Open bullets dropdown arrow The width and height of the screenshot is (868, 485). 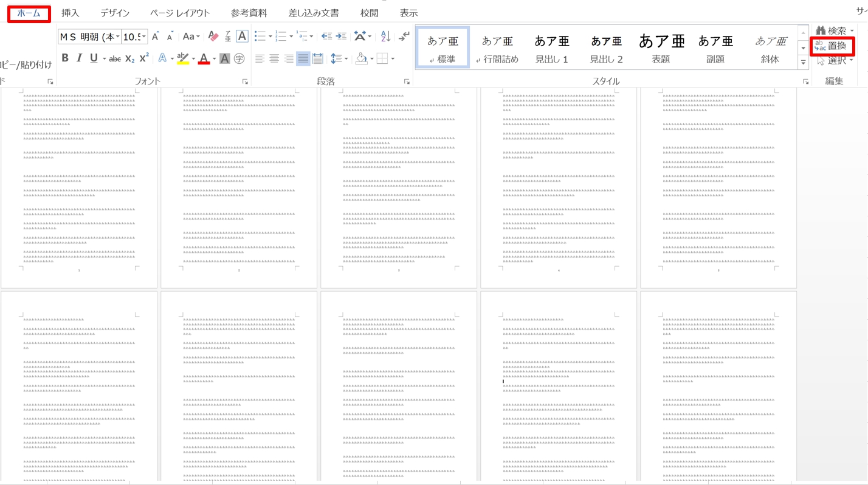coord(270,37)
